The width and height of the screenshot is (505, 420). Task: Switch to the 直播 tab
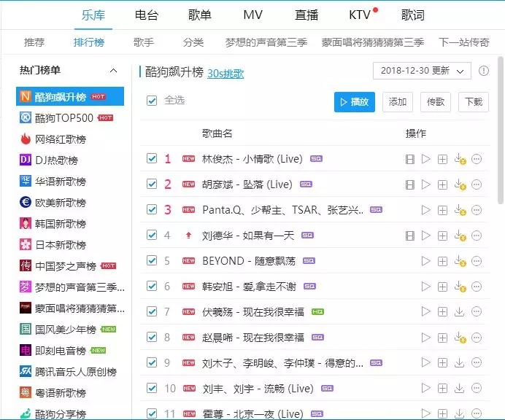(x=307, y=15)
